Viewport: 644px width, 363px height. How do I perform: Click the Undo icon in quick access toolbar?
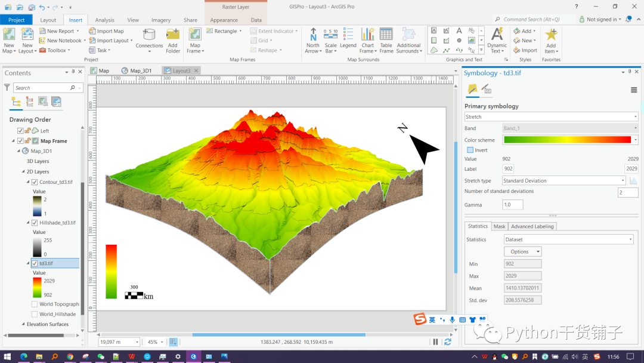click(x=42, y=7)
